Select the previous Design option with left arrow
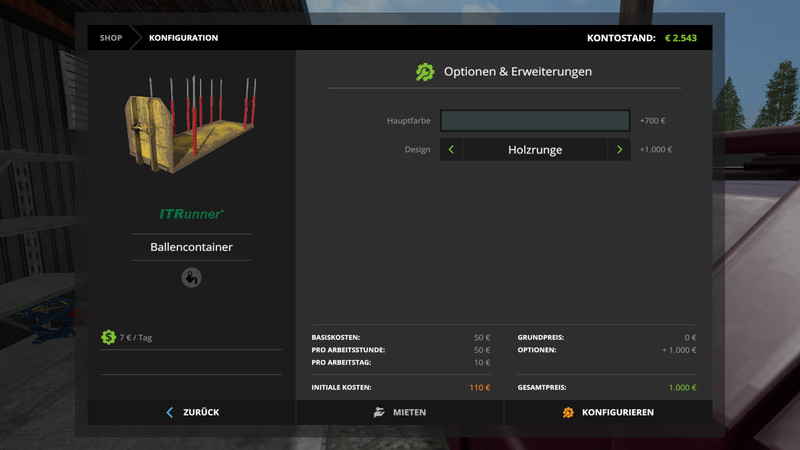Screen dimensions: 800x450 click(451, 150)
